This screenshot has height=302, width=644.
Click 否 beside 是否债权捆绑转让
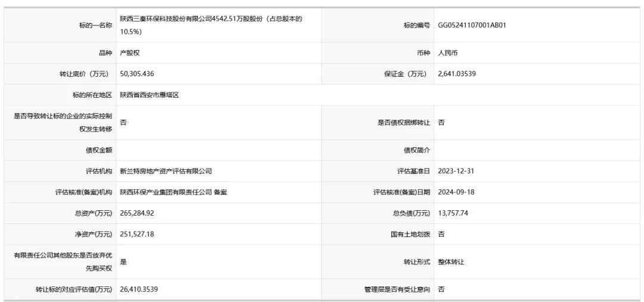[441, 122]
